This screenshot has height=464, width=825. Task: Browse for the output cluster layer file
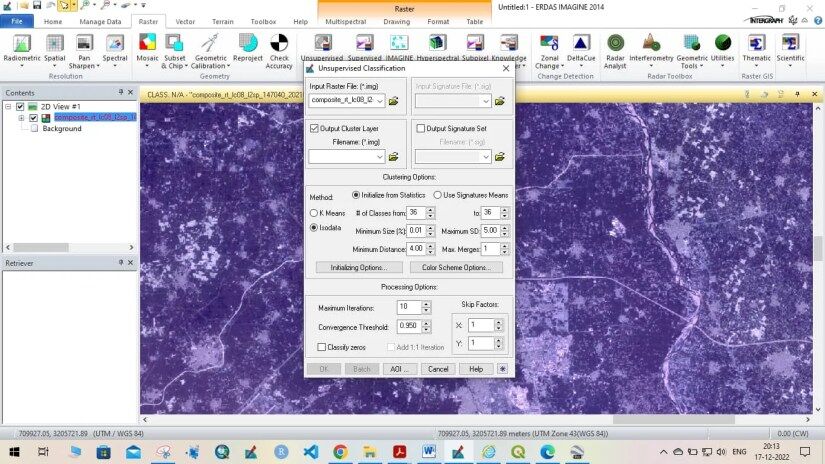point(394,157)
